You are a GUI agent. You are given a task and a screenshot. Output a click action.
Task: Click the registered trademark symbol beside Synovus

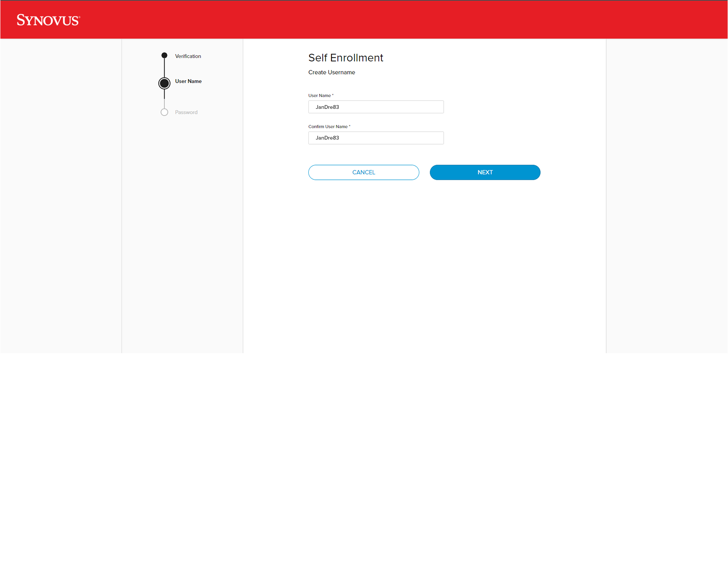pos(80,17)
